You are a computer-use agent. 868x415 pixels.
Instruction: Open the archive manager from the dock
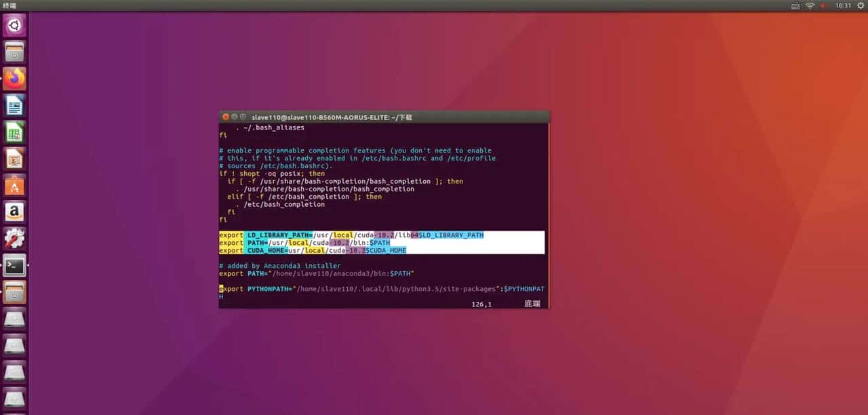(x=15, y=292)
